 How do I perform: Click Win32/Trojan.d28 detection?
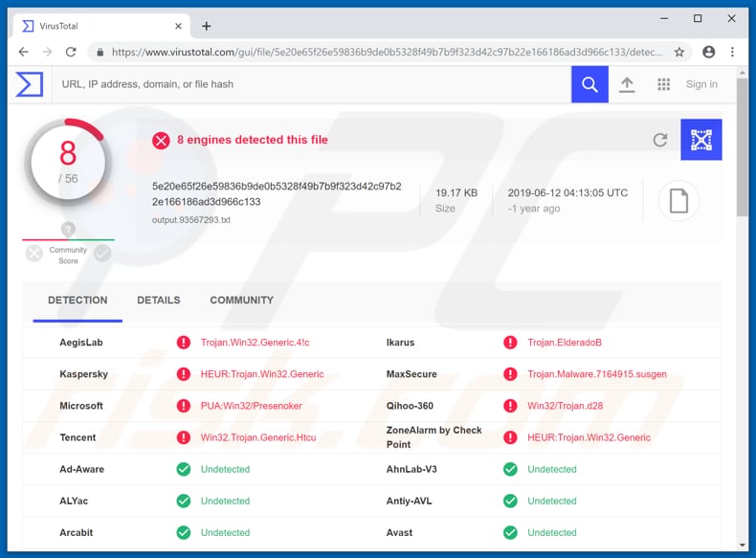[565, 406]
